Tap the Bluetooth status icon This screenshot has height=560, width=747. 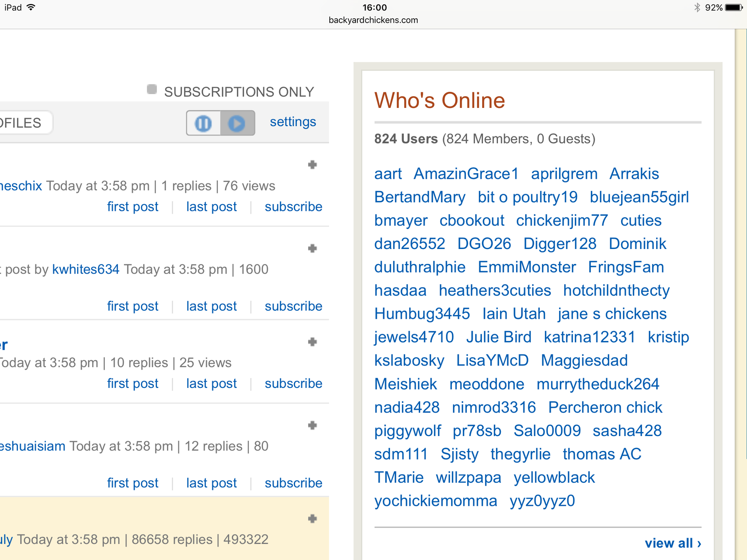(x=697, y=7)
